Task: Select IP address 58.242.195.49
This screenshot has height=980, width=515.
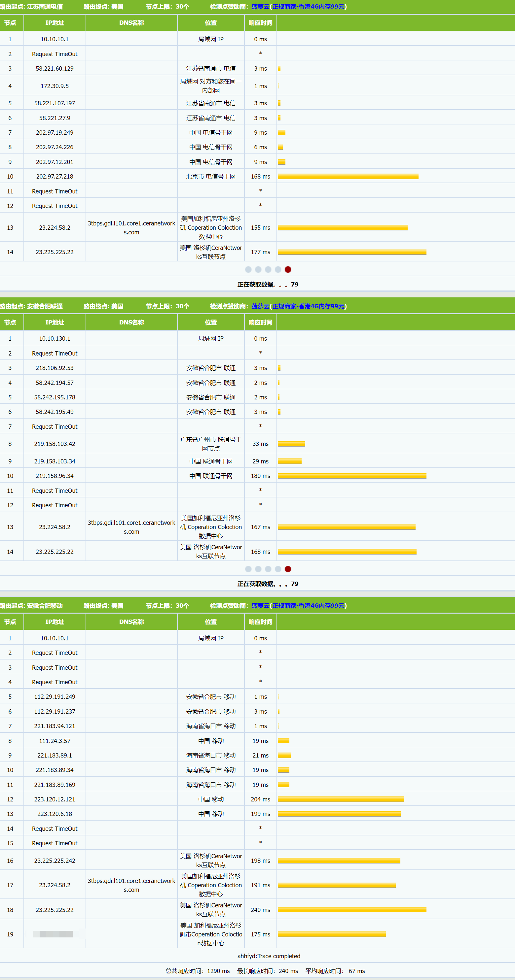Action: [x=55, y=412]
